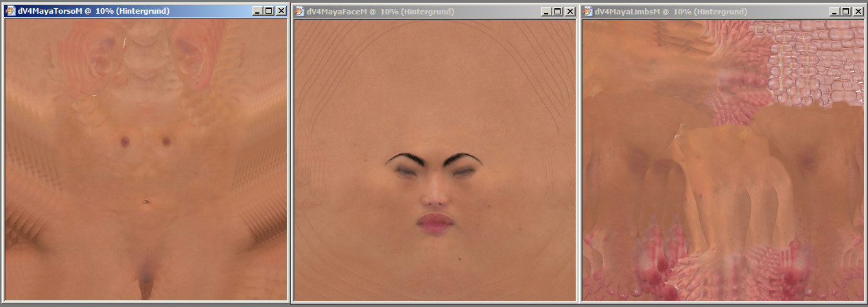Click the torso texture image canvas
Image resolution: width=868 pixels, height=307 pixels.
pos(146,160)
